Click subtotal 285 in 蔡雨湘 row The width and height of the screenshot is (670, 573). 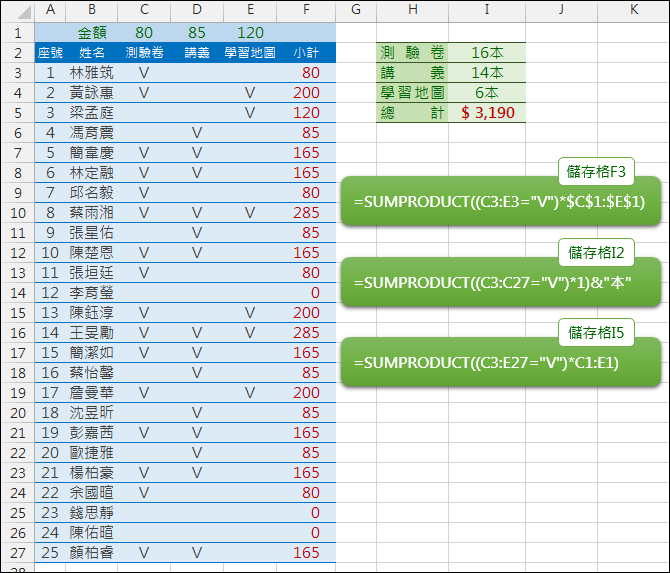(x=306, y=213)
